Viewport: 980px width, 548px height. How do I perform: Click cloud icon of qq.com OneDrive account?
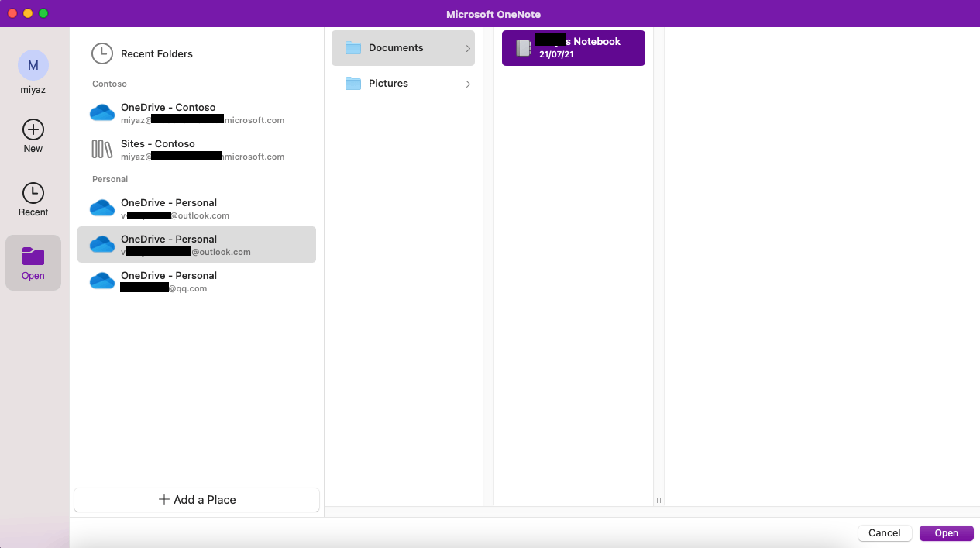tap(102, 281)
